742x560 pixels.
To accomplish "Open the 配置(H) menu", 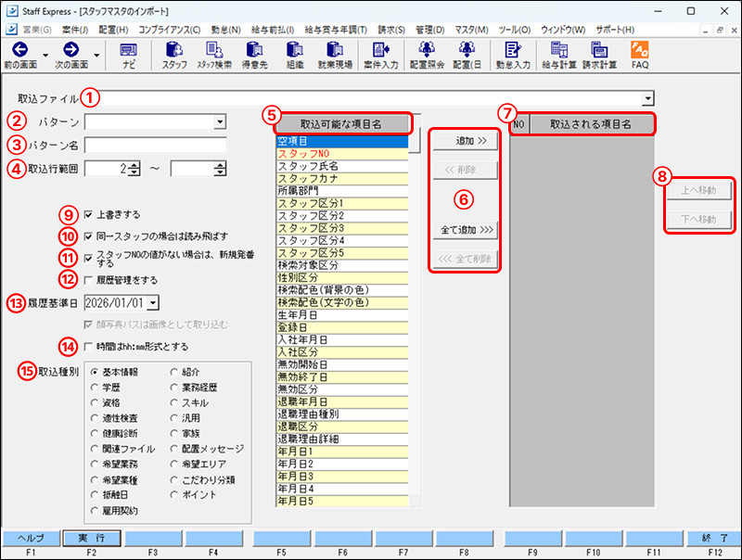I will (x=113, y=30).
